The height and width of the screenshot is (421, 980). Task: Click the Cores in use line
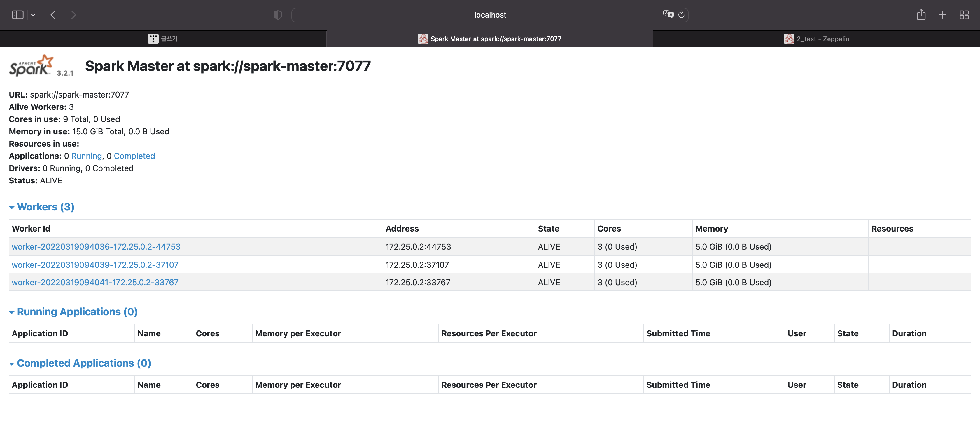[x=64, y=119]
